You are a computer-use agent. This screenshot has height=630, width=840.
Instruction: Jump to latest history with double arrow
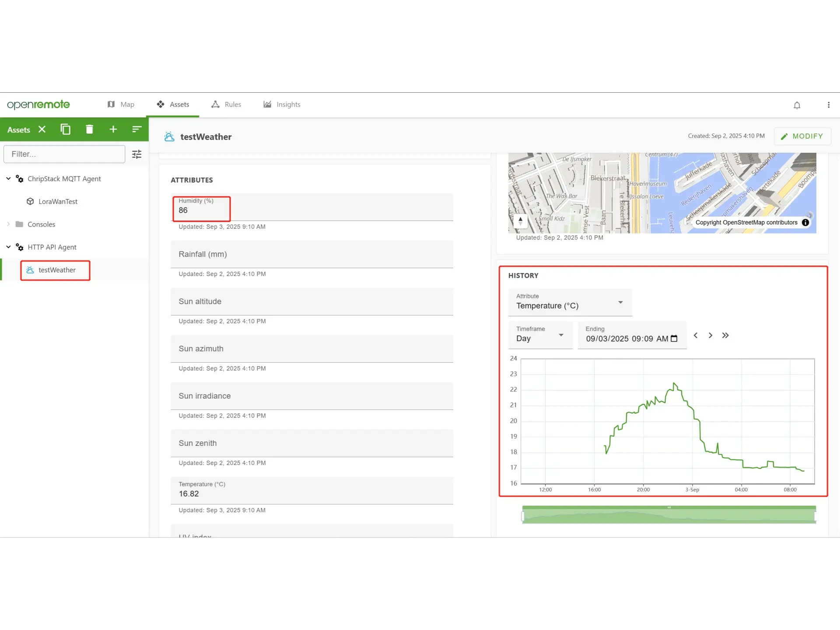pyautogui.click(x=725, y=336)
